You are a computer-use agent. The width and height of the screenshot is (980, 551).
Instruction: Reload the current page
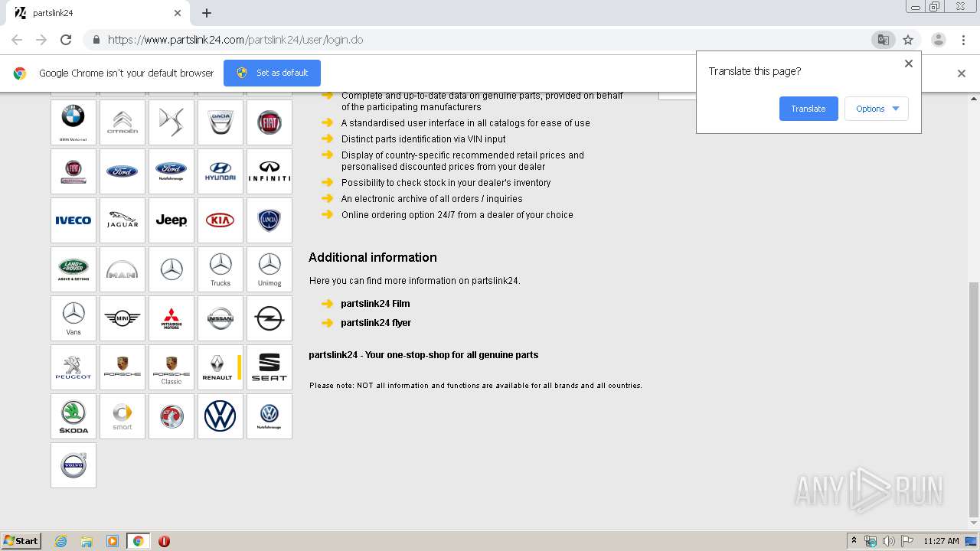66,40
